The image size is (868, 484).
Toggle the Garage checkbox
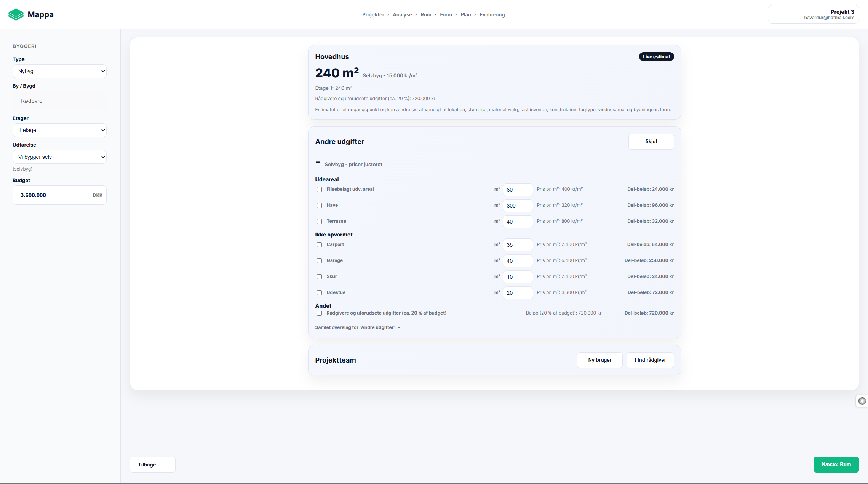tap(319, 261)
